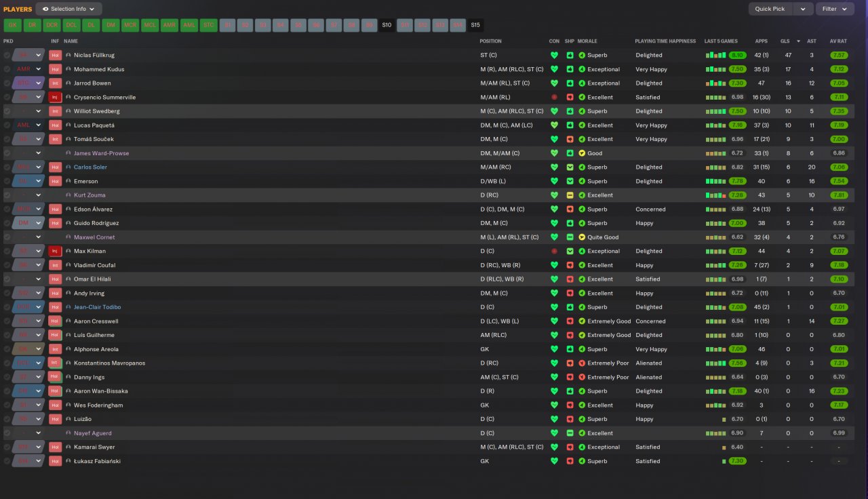
Task: Toggle the picked checkbox for Luizão
Action: [7, 419]
